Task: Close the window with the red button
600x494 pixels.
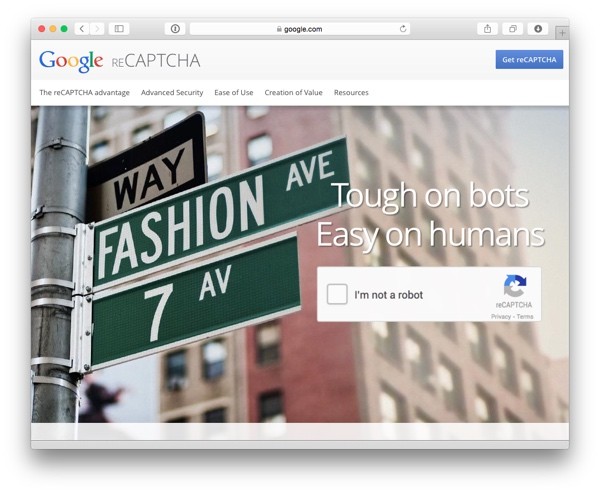Action: [x=42, y=29]
